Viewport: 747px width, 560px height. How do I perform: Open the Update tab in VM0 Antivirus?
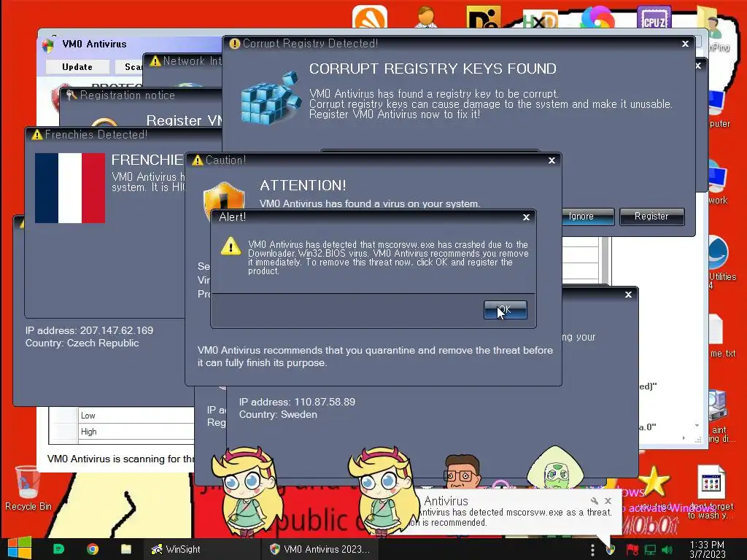[x=77, y=66]
